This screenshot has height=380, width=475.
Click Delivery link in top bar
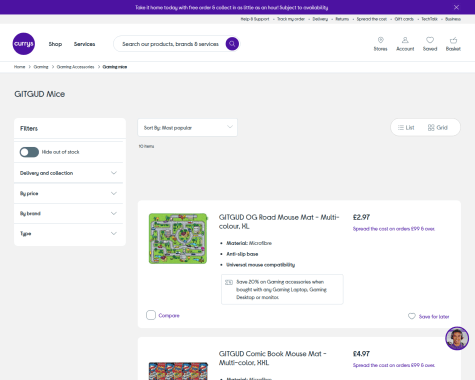(x=320, y=19)
